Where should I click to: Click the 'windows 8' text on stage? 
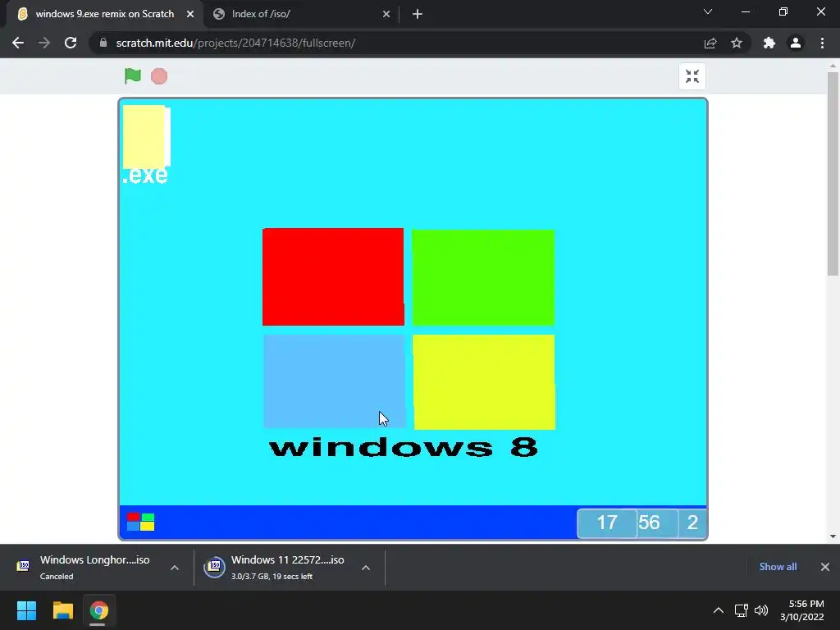click(404, 447)
